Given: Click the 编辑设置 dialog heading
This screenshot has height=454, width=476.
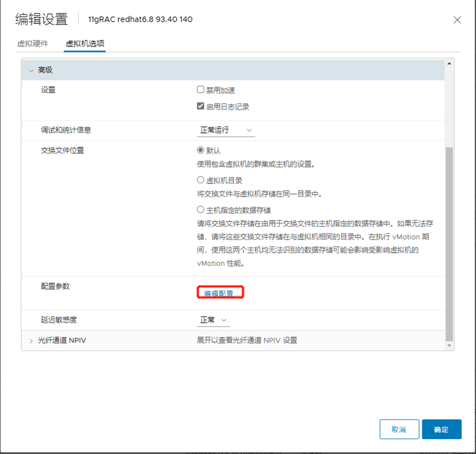Looking at the screenshot, I should (x=41, y=19).
